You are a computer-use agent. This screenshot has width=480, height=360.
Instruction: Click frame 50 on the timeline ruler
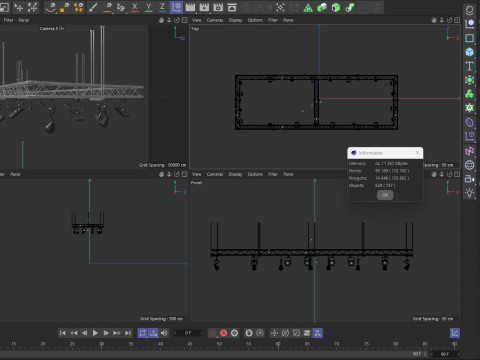click(x=219, y=344)
